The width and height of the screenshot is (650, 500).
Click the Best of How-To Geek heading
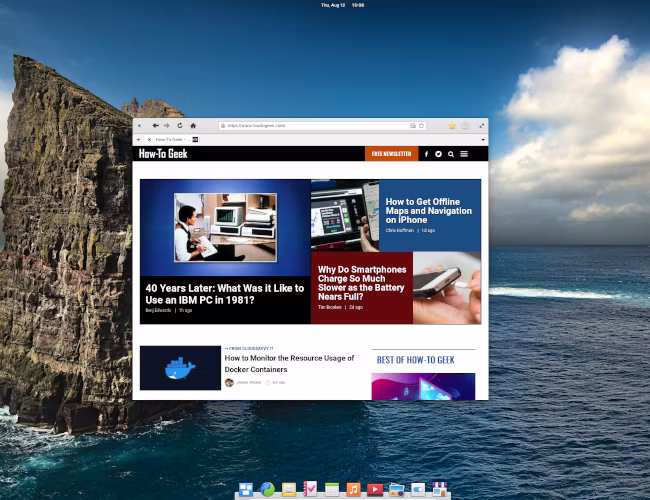(415, 360)
